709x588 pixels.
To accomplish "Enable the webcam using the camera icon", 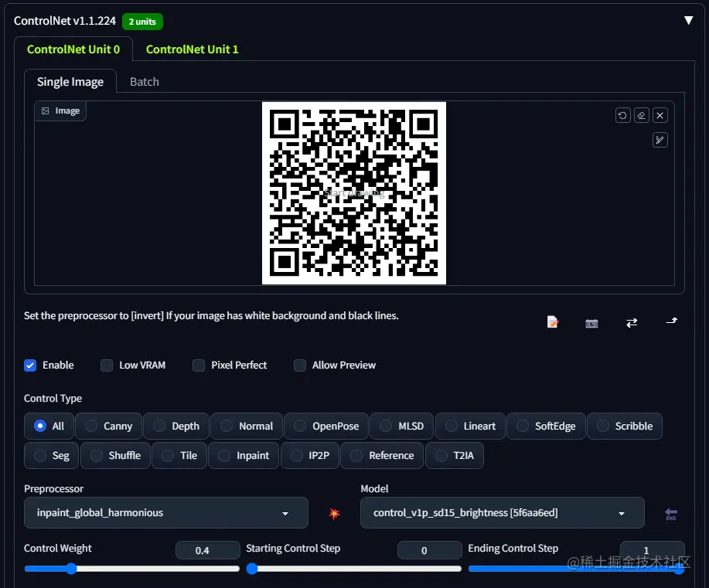I will 591,323.
